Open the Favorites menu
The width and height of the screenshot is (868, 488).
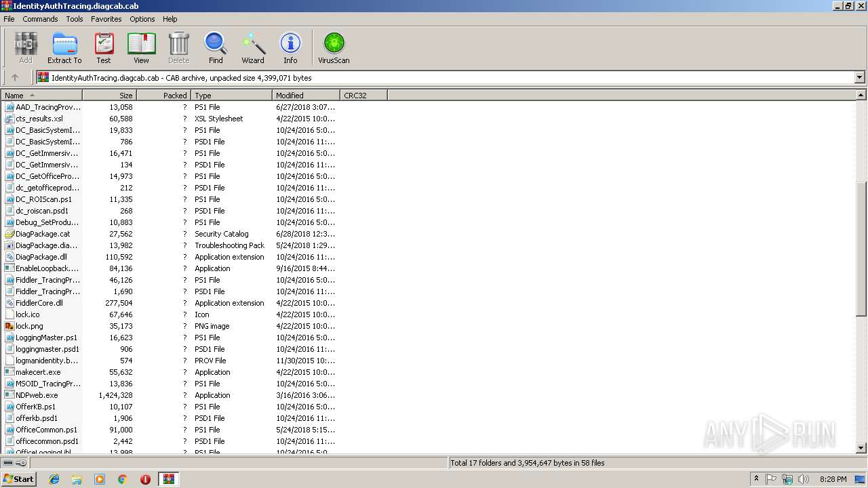tap(106, 19)
